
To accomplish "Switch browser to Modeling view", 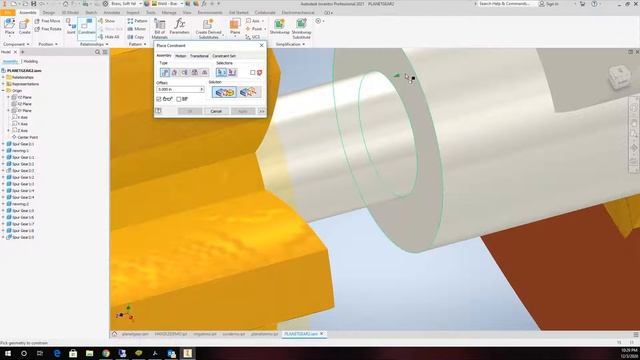I will point(31,61).
